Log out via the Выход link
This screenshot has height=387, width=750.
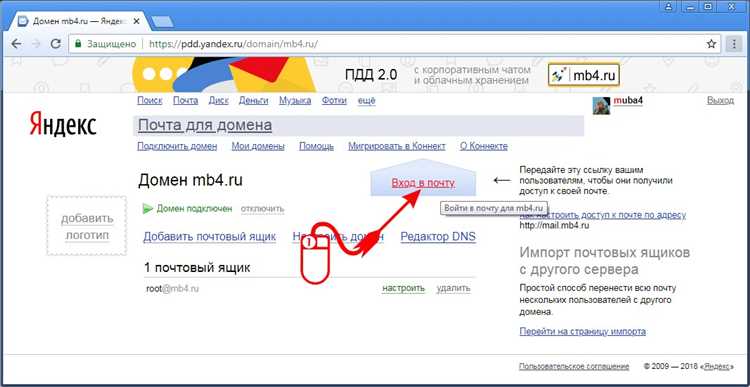(x=720, y=101)
